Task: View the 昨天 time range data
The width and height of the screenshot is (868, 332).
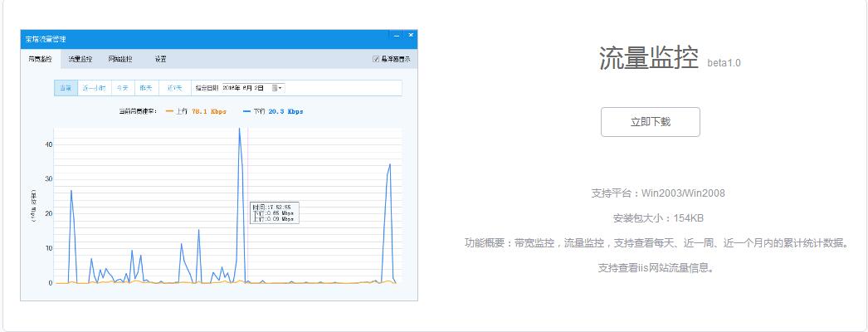Action: tap(146, 87)
